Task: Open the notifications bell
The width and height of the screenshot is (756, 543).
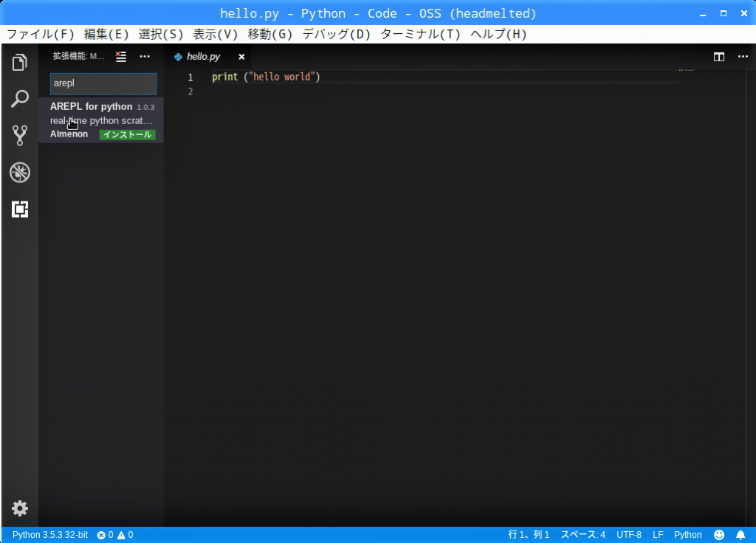Action: coord(740,535)
